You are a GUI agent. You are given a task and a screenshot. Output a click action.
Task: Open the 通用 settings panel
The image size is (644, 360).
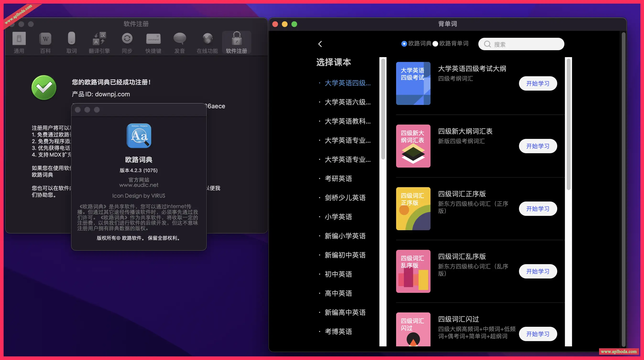point(19,42)
